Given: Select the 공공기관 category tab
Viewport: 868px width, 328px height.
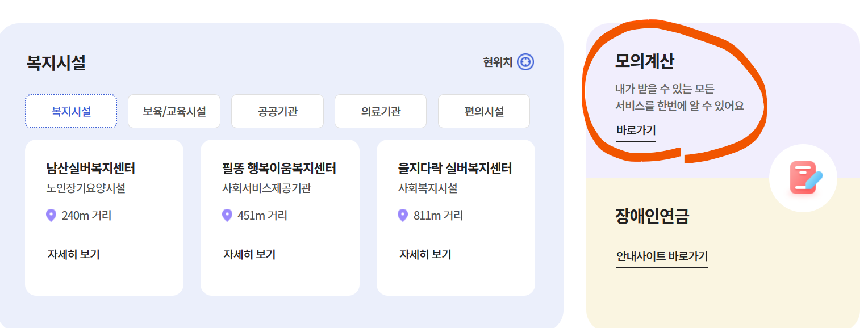Looking at the screenshot, I should [277, 111].
